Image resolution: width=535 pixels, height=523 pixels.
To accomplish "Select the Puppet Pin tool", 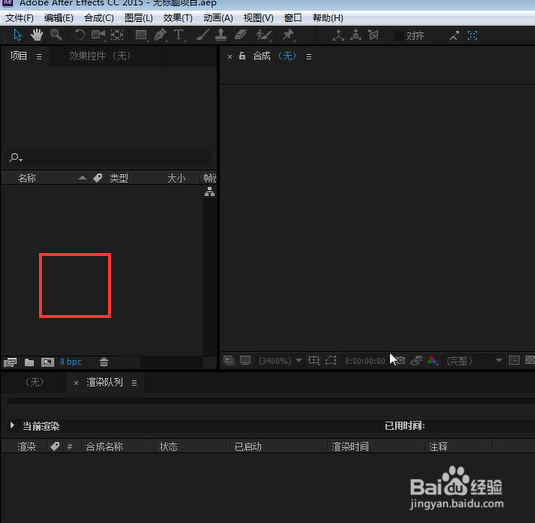I will click(288, 35).
